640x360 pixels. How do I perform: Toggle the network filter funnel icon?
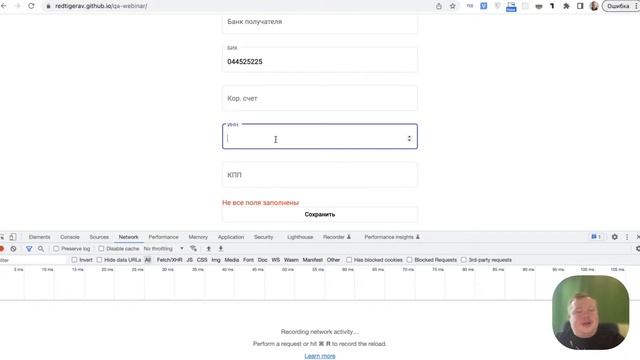pyautogui.click(x=29, y=249)
